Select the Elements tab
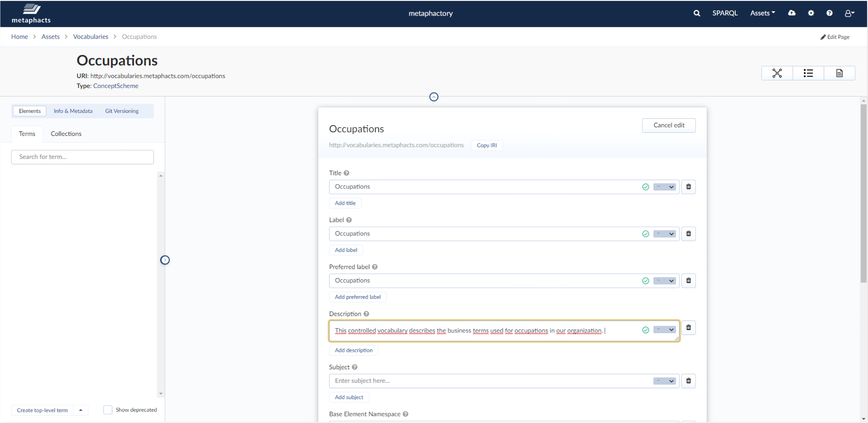This screenshot has width=868, height=423. pos(30,111)
